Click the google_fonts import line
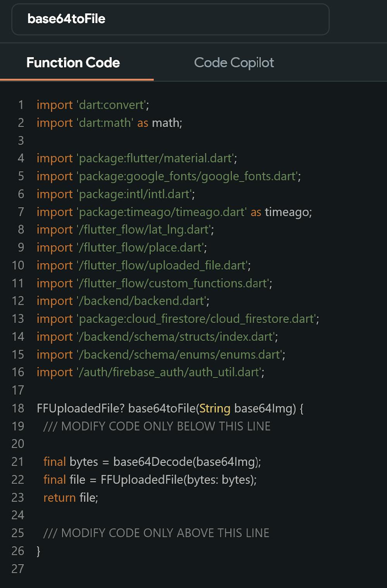This screenshot has height=588, width=387. point(168,176)
